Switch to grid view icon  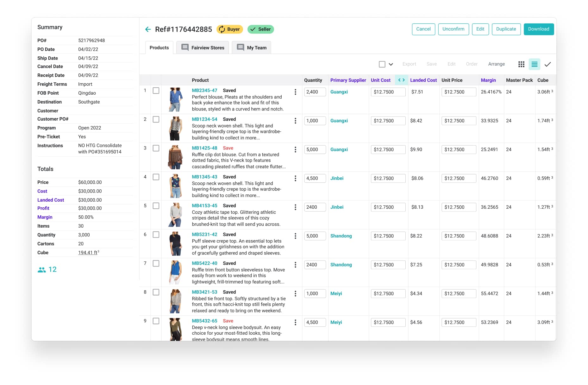click(x=521, y=64)
